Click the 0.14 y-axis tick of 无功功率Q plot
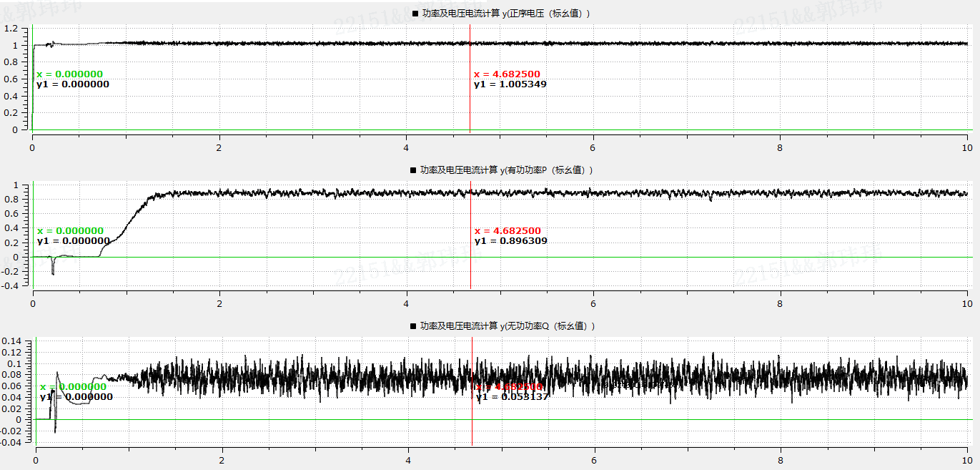This screenshot has width=980, height=470. pyautogui.click(x=13, y=342)
